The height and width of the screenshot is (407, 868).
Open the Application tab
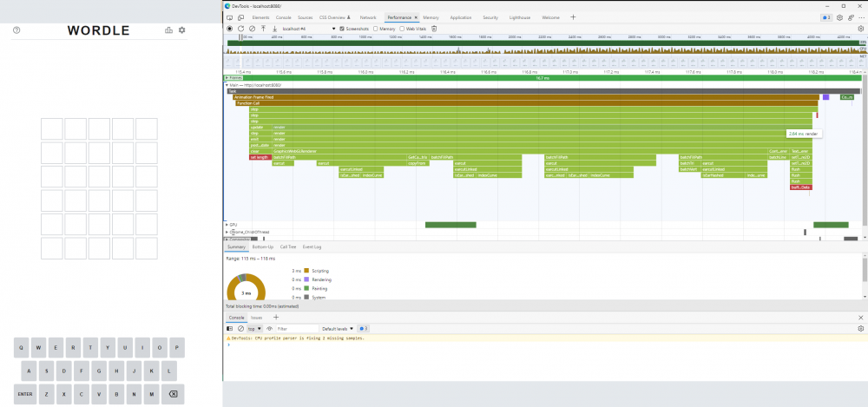[x=461, y=17]
